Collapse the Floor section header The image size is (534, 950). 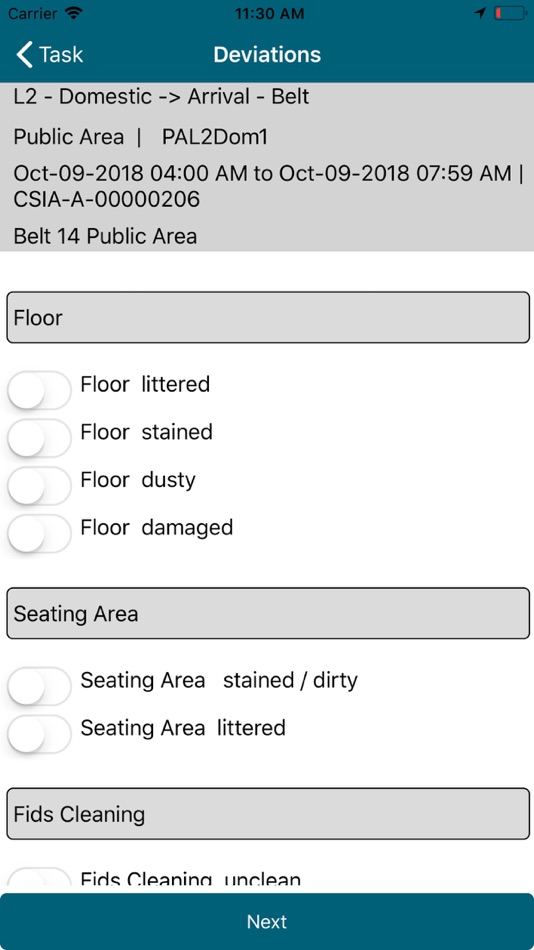pos(268,317)
